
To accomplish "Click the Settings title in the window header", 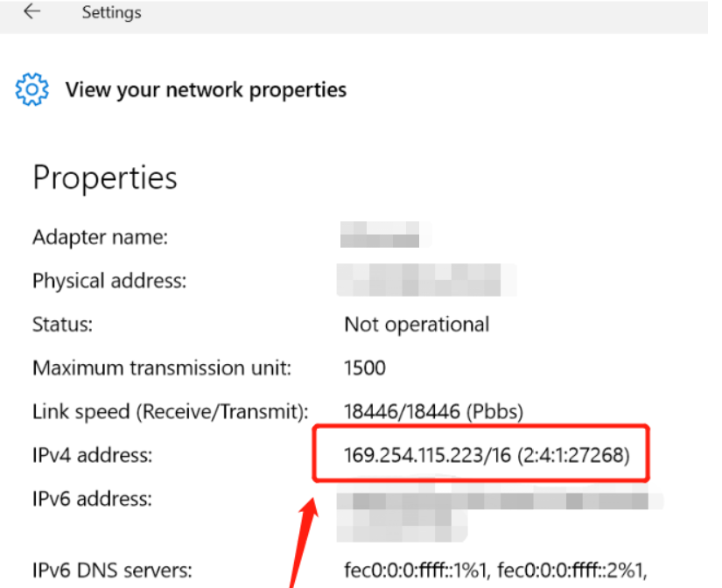I will point(111,13).
